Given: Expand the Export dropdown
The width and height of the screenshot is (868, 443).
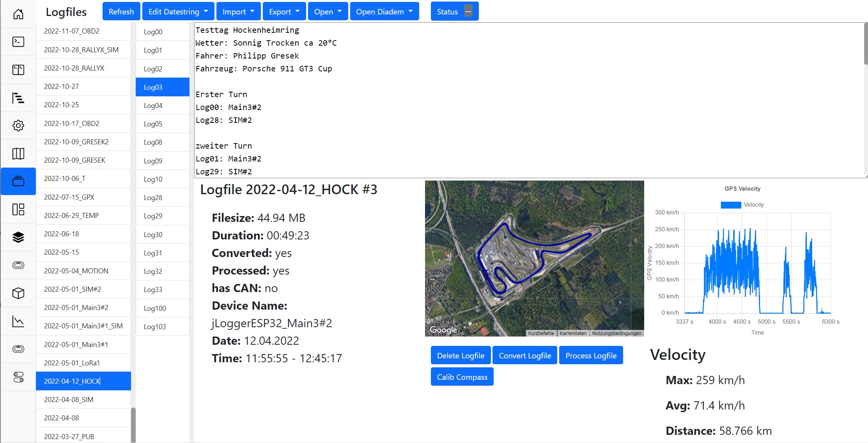Looking at the screenshot, I should 284,12.
